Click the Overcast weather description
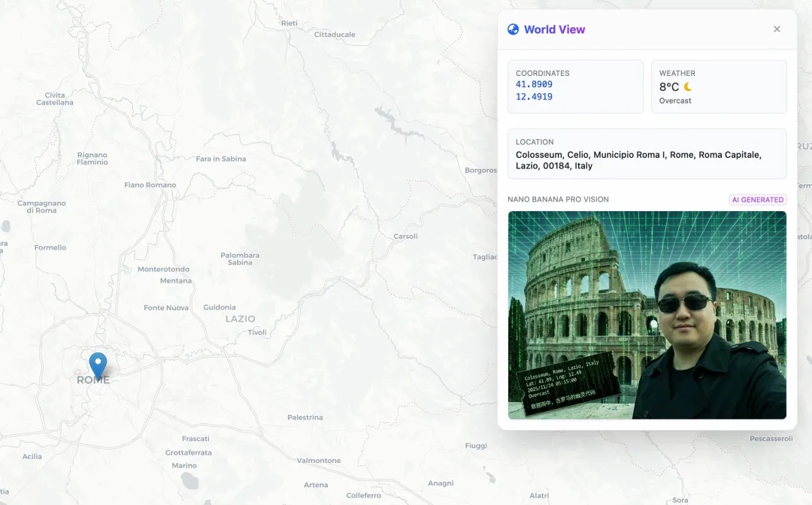Image resolution: width=812 pixels, height=505 pixels. 675,101
